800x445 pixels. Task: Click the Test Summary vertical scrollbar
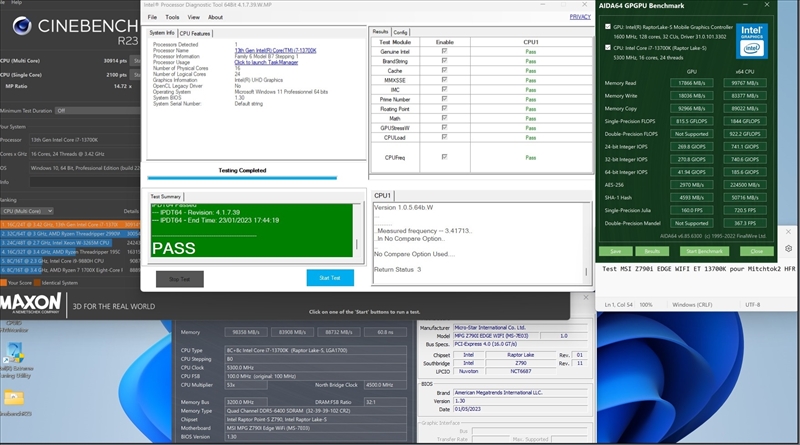[x=357, y=230]
